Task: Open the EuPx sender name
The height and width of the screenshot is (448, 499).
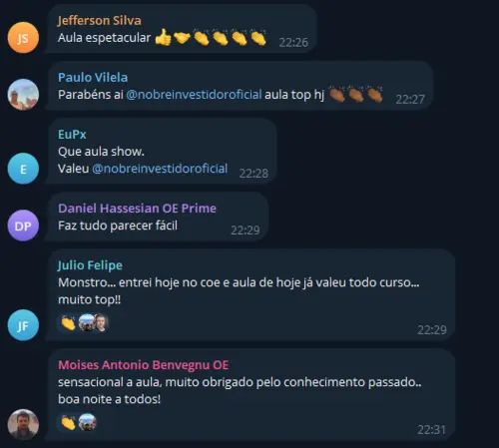Action: [72, 135]
